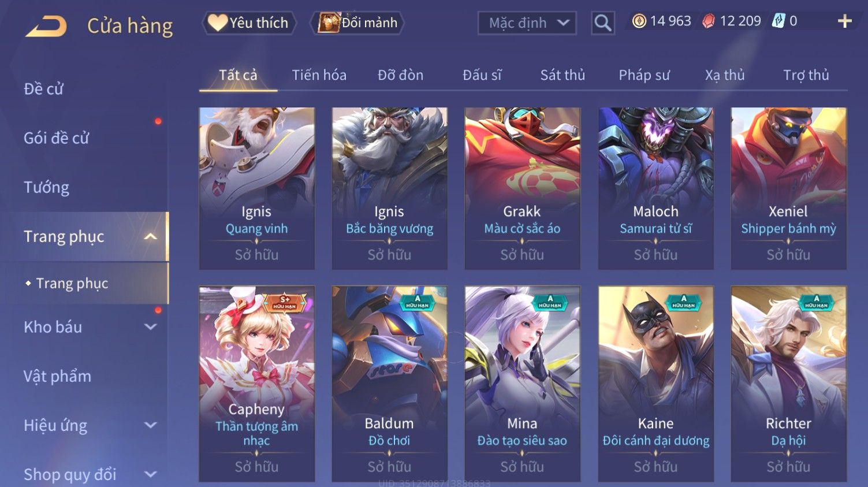Go to Gói đề cử section

(x=57, y=138)
